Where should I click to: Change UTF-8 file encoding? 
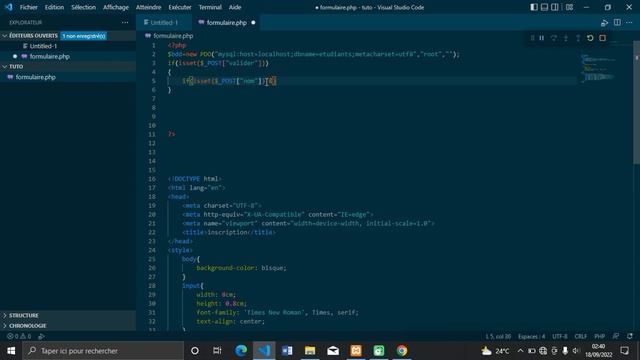[560, 336]
